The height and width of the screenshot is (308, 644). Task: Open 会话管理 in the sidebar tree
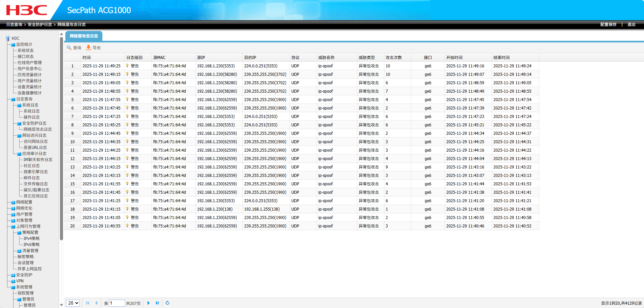[26, 263]
